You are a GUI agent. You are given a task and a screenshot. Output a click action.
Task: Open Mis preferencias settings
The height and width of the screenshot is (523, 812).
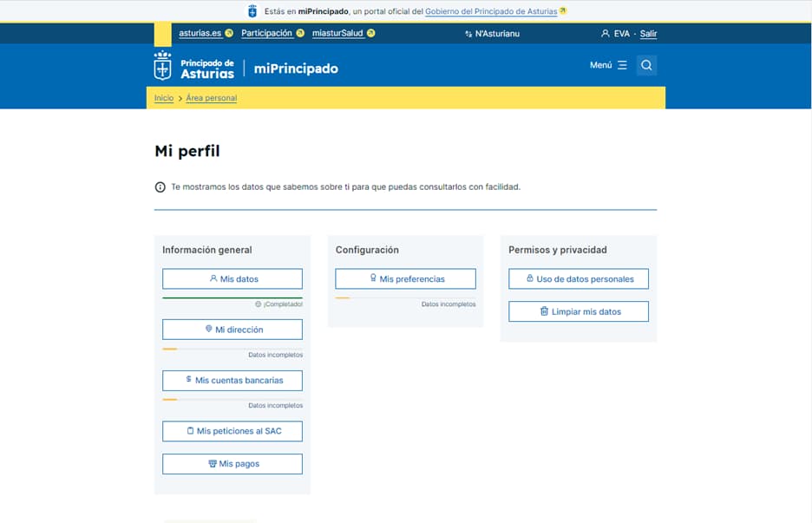pyautogui.click(x=405, y=279)
